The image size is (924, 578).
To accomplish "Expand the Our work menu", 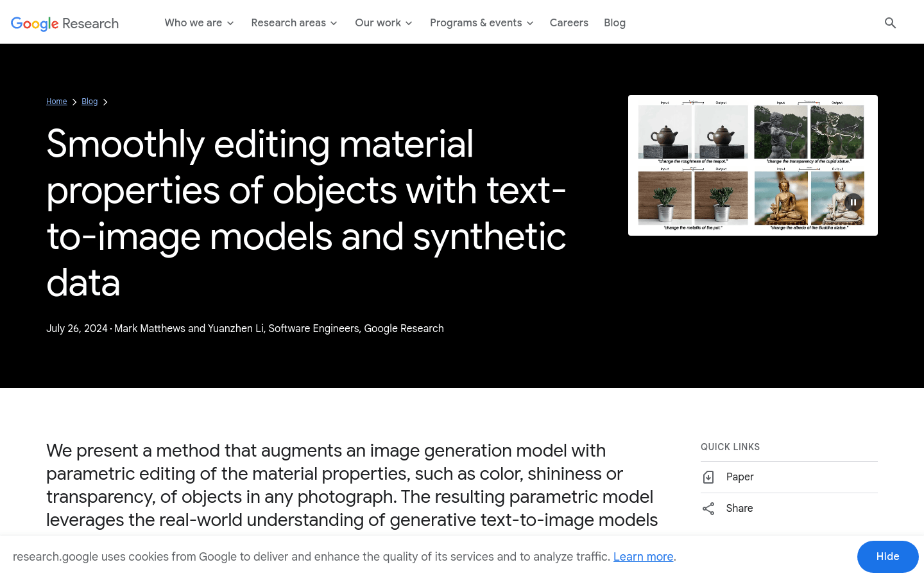I will coord(384,23).
